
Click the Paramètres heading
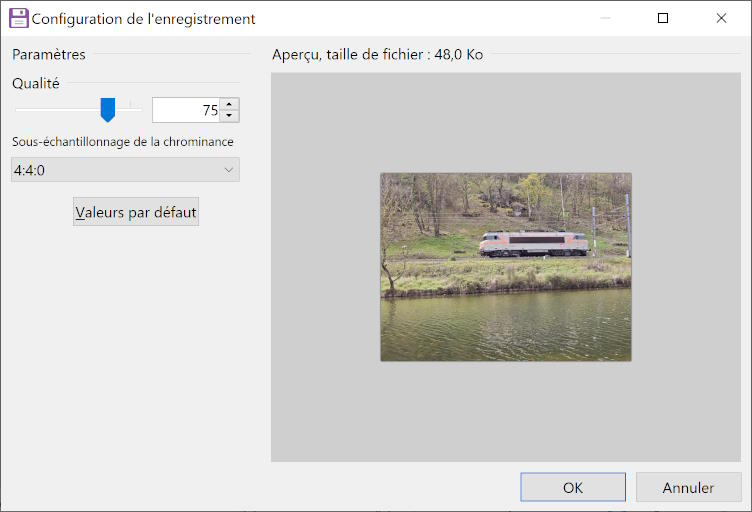pos(49,54)
